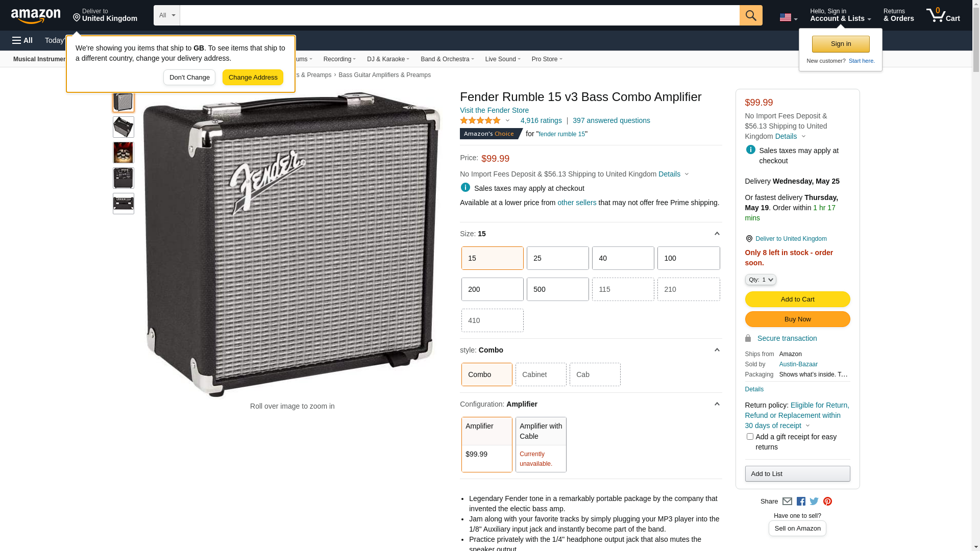Select size 500 swatch
This screenshot has height=551, width=980.
[557, 289]
